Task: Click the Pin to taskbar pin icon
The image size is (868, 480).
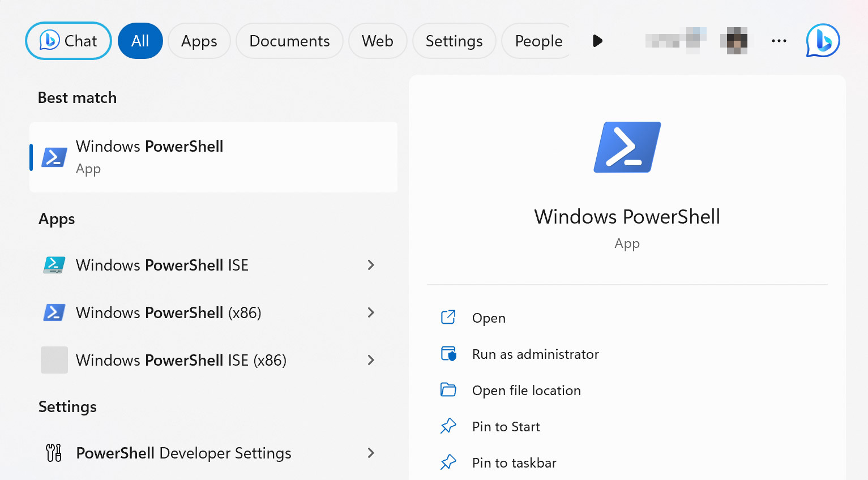Action: tap(448, 462)
